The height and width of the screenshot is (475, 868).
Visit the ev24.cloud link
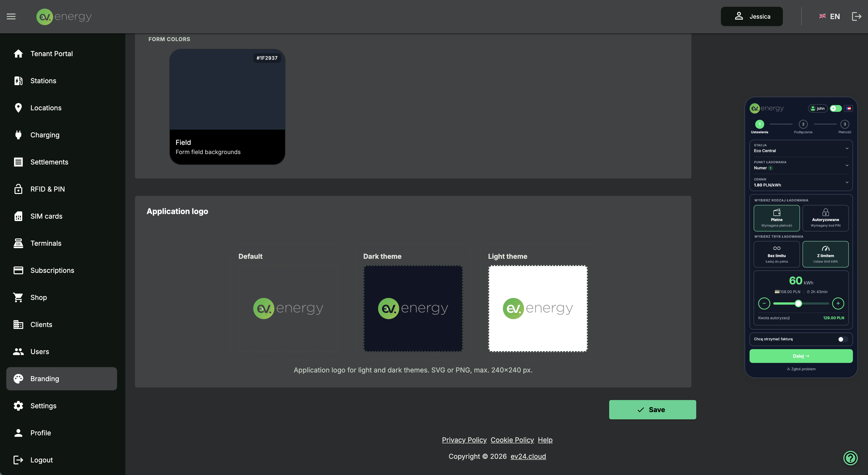528,456
